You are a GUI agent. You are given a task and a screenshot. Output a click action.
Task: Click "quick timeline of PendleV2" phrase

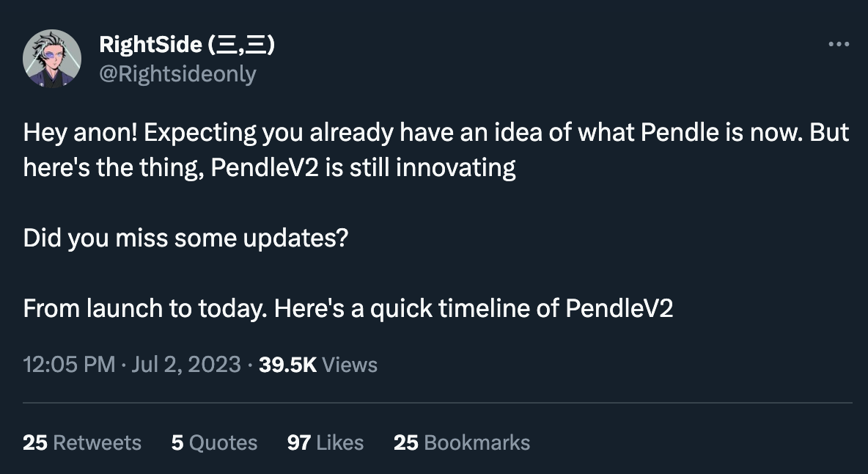click(521, 308)
